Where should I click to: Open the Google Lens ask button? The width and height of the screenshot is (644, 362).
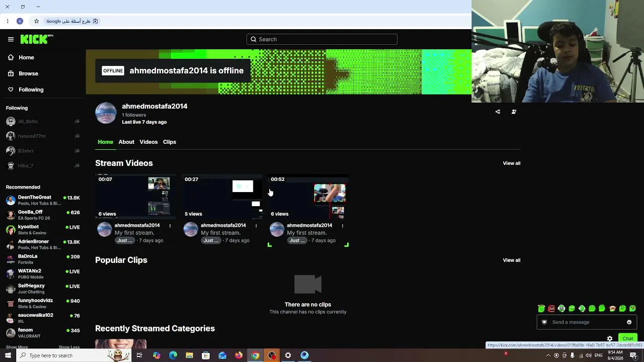(72, 21)
